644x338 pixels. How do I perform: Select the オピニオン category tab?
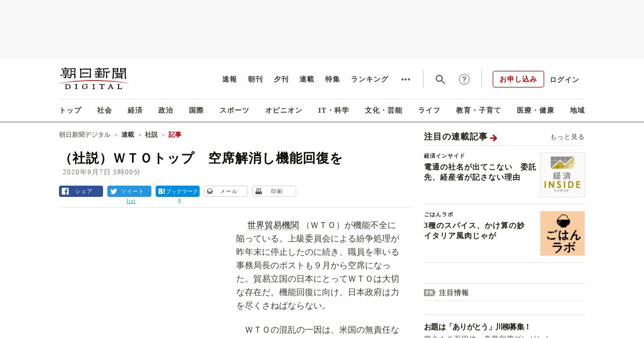[x=283, y=111]
